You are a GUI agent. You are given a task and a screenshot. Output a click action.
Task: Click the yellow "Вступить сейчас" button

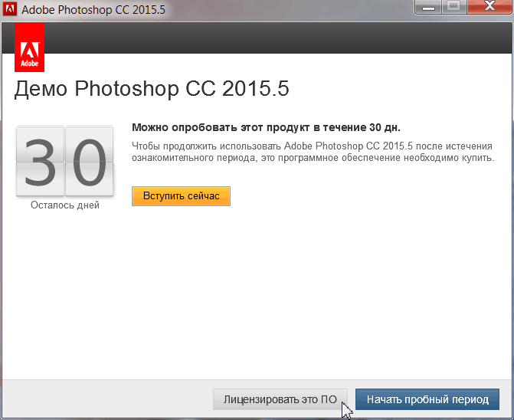point(181,196)
